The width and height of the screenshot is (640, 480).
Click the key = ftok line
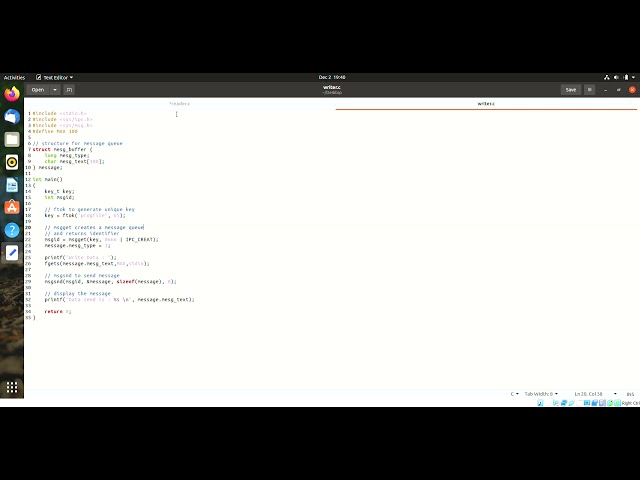coord(85,215)
